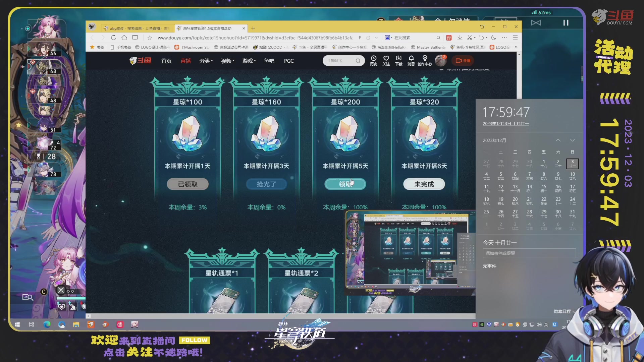Screen dimensions: 644x362
Task: Click the 2023年12月 calendar header
Action: 494,140
